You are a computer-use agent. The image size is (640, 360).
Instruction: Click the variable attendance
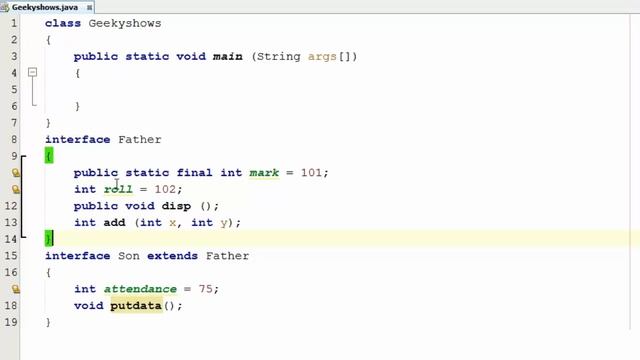click(140, 289)
